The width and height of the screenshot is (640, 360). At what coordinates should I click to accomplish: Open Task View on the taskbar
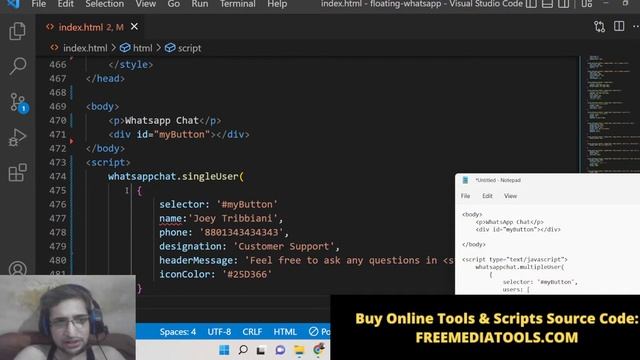[x=261, y=350]
